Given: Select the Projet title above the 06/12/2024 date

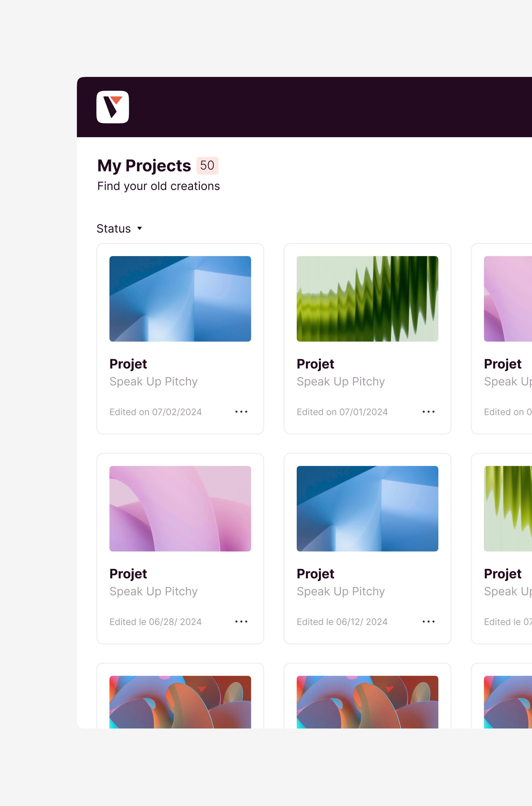Looking at the screenshot, I should tap(315, 573).
